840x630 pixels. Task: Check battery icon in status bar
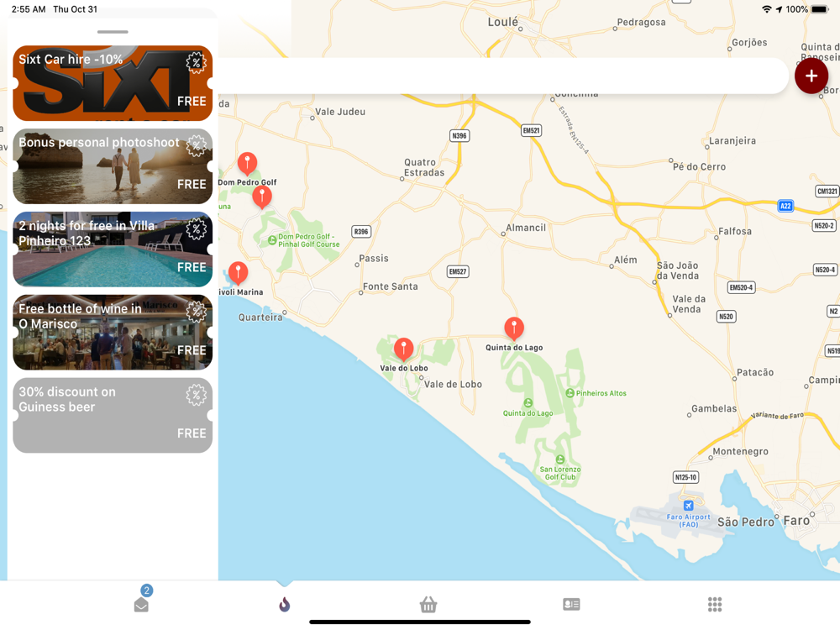(820, 9)
